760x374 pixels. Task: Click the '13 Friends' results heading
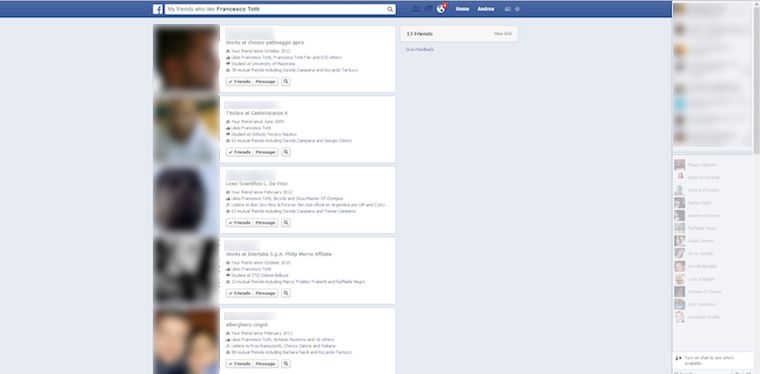419,34
